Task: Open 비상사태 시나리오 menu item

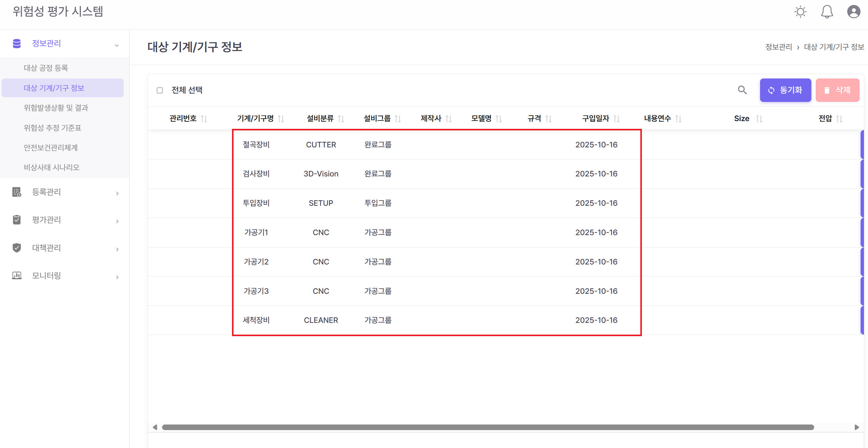Action: coord(51,167)
